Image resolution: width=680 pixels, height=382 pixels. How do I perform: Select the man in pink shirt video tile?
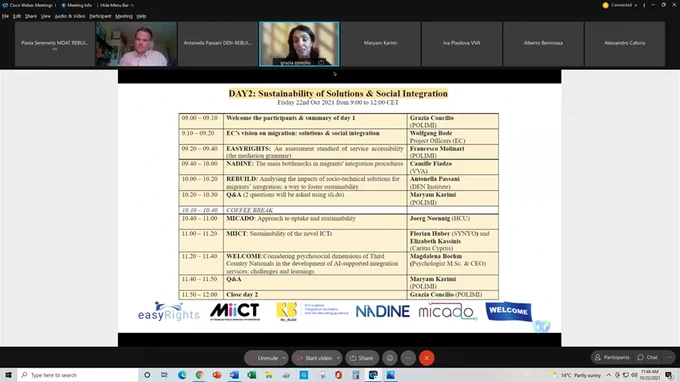136,44
